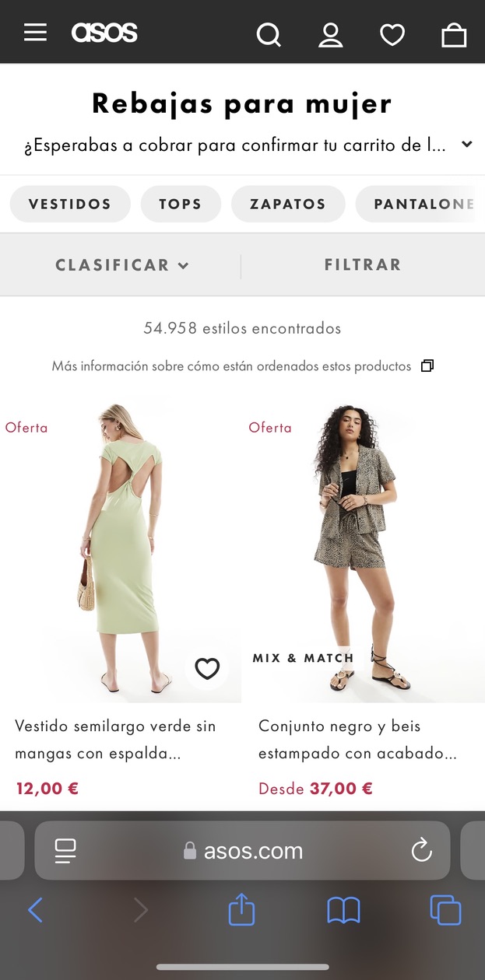Select the VESTIDOS category chip
This screenshot has width=485, height=980.
(x=70, y=204)
